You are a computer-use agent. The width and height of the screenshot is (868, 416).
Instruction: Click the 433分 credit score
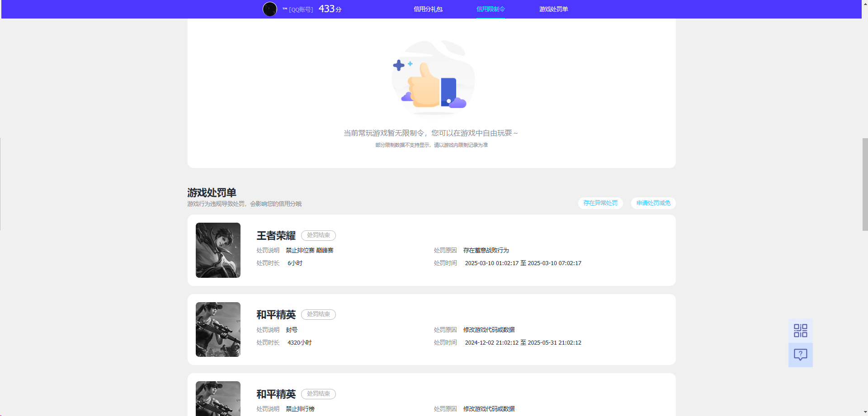tap(330, 9)
